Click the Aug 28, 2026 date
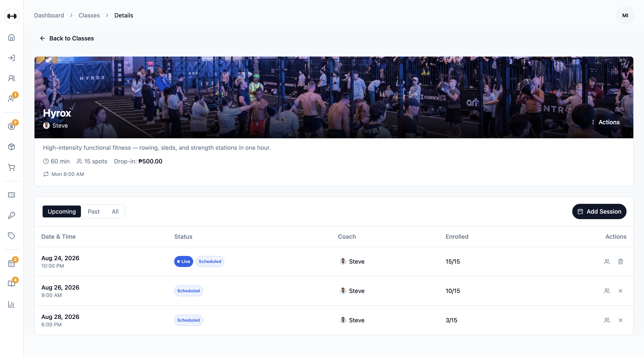Screen dimensions: 644x357 [x=60, y=317]
